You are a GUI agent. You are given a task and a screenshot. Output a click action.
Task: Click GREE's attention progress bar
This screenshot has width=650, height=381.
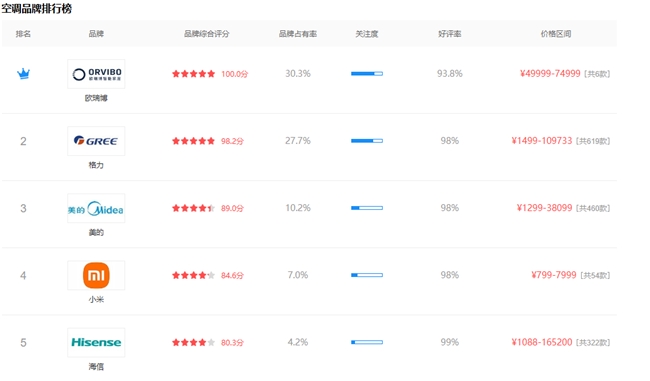(367, 141)
